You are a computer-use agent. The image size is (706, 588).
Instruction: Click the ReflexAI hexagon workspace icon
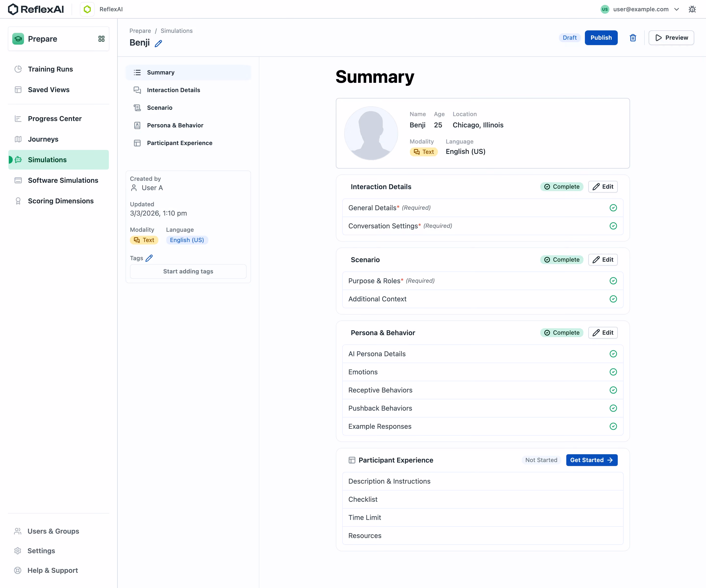87,9
